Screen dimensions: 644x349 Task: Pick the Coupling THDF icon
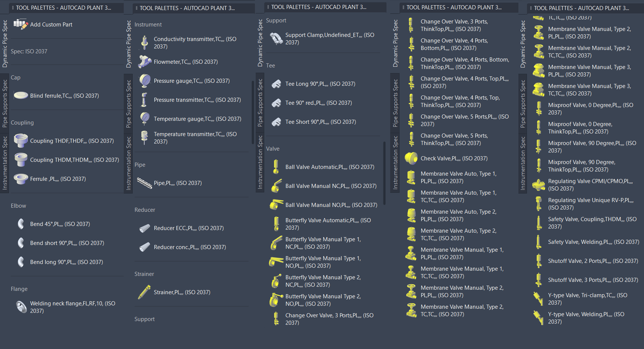[21, 141]
